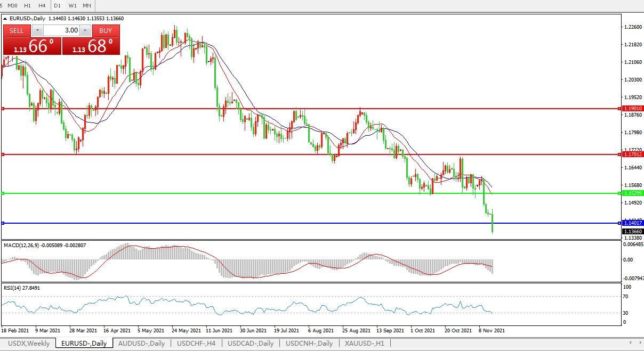The width and height of the screenshot is (644, 351).
Task: Collapse the one-click trading panel triangle
Action: coord(5,19)
